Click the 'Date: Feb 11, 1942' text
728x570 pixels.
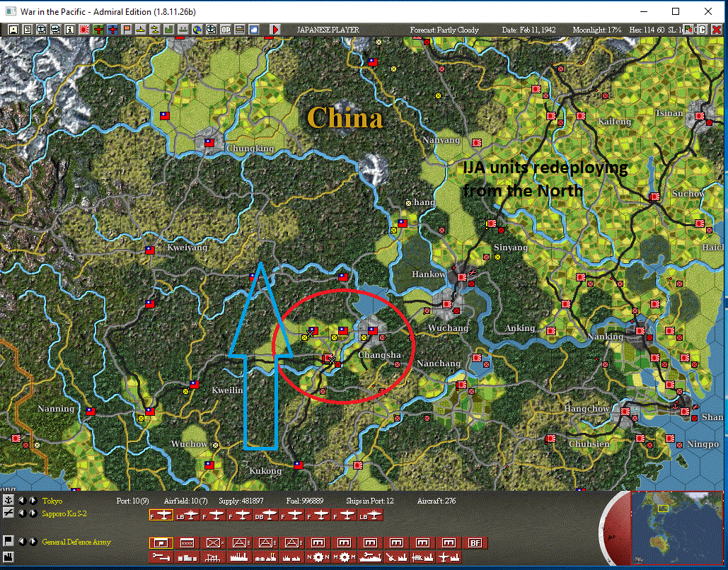[x=528, y=30]
